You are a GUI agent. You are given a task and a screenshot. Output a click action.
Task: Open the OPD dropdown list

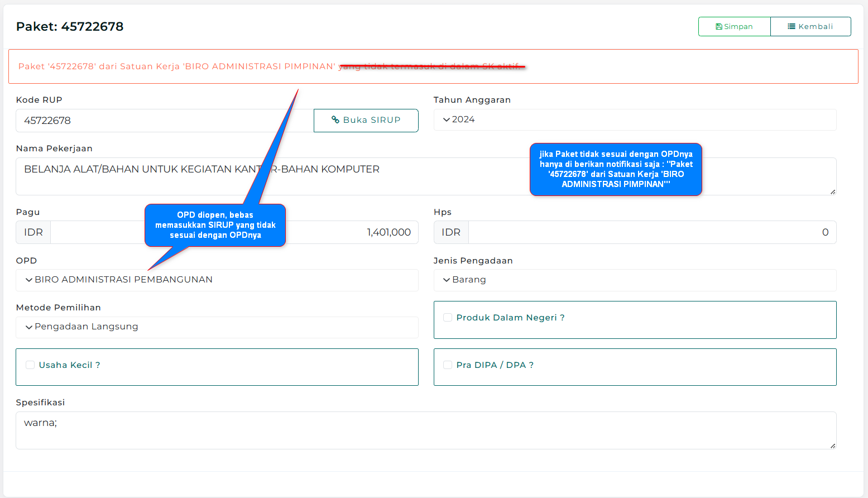217,280
